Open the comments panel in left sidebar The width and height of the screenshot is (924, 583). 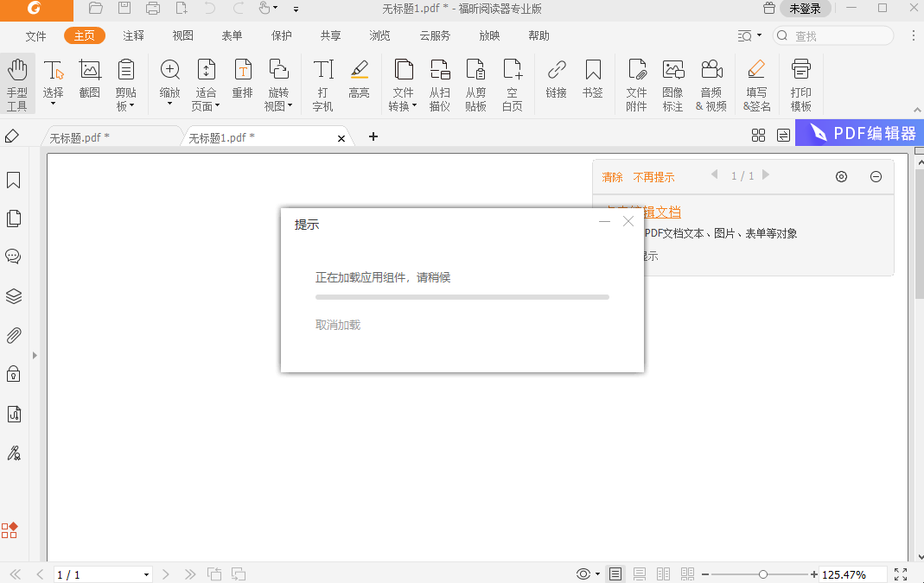tap(14, 257)
